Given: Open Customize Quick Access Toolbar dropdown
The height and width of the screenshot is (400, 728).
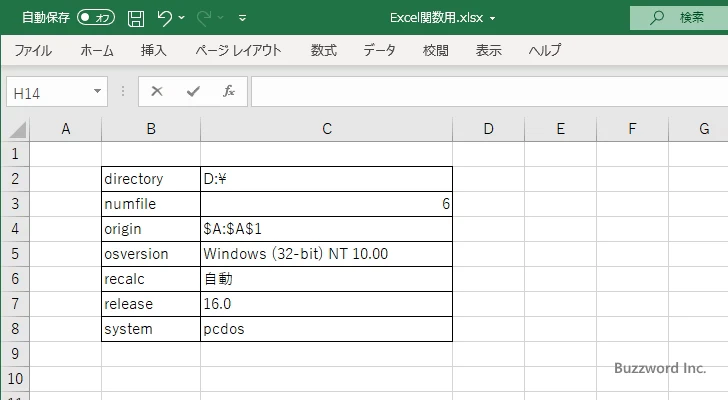Looking at the screenshot, I should (243, 18).
